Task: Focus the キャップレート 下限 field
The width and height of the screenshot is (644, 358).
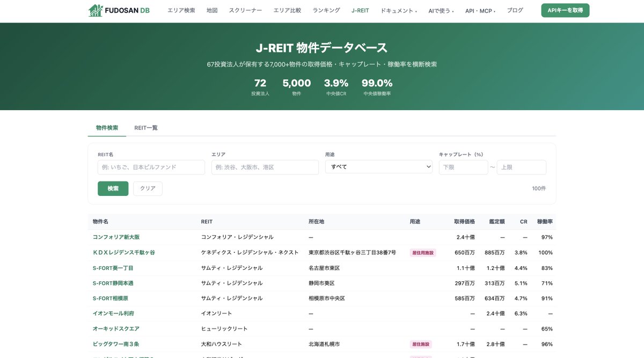Action: pyautogui.click(x=464, y=167)
